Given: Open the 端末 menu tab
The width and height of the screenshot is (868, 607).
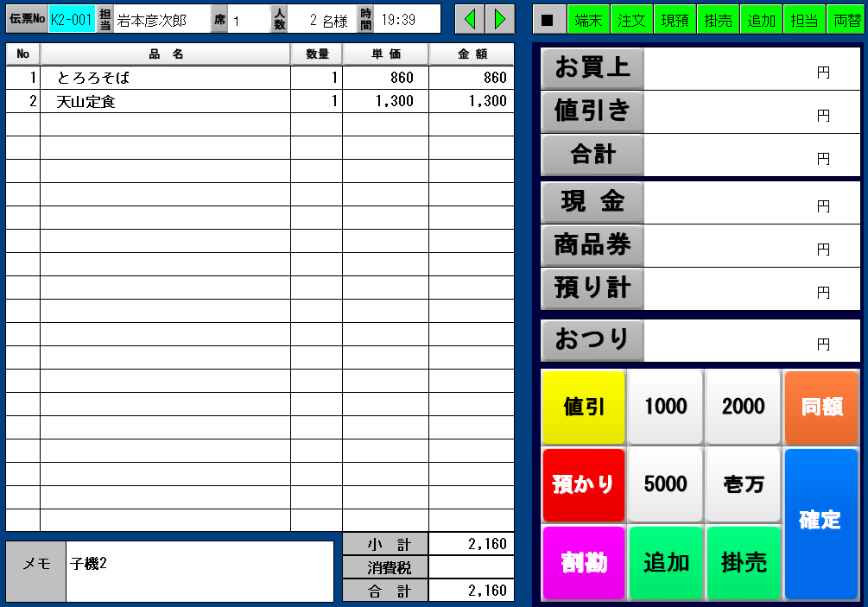Looking at the screenshot, I should point(588,20).
